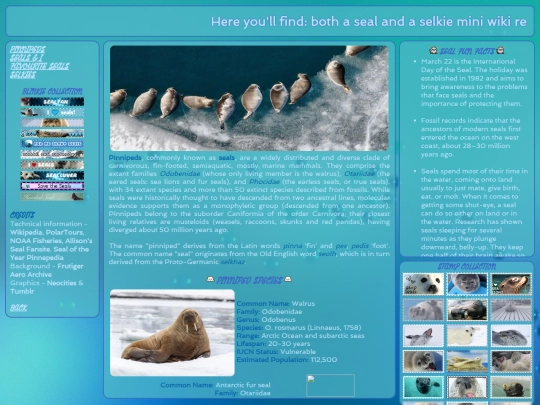This screenshot has height=405, width=540.
Task: Click the Lifespan: 20-30 years line
Action: click(273, 344)
